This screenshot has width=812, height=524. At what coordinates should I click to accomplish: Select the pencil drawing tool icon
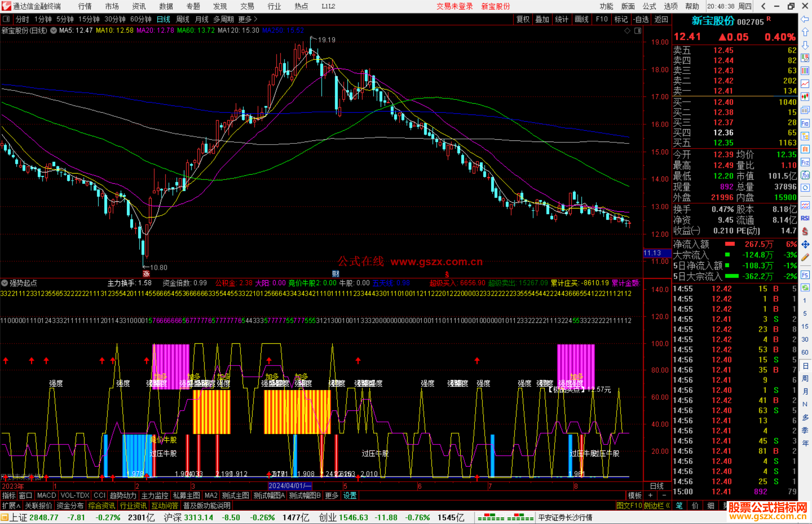[x=805, y=257]
